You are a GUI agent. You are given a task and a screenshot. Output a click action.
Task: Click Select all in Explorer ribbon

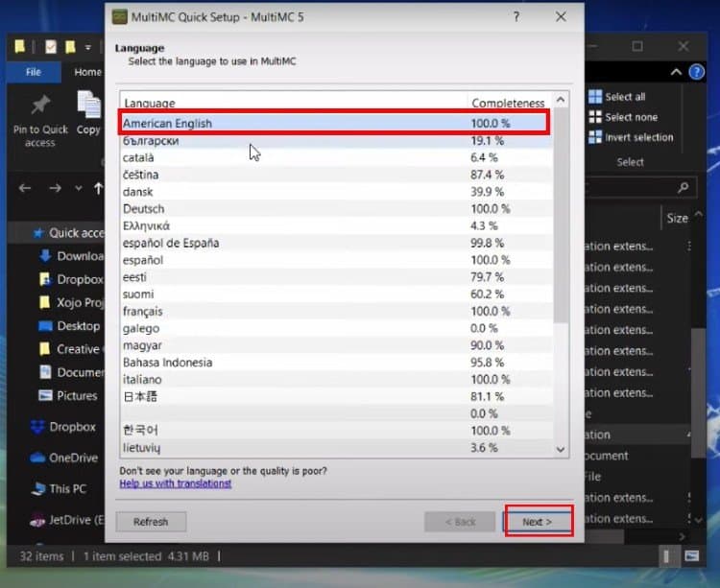coord(617,97)
